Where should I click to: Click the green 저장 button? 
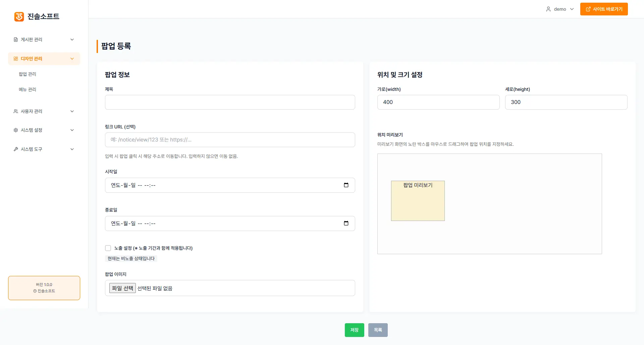354,330
